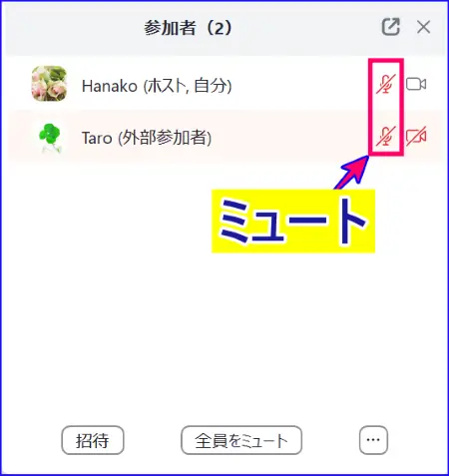Image resolution: width=449 pixels, height=476 pixels.
Task: Click the top edge of the pink highlight box
Action: [x=386, y=60]
